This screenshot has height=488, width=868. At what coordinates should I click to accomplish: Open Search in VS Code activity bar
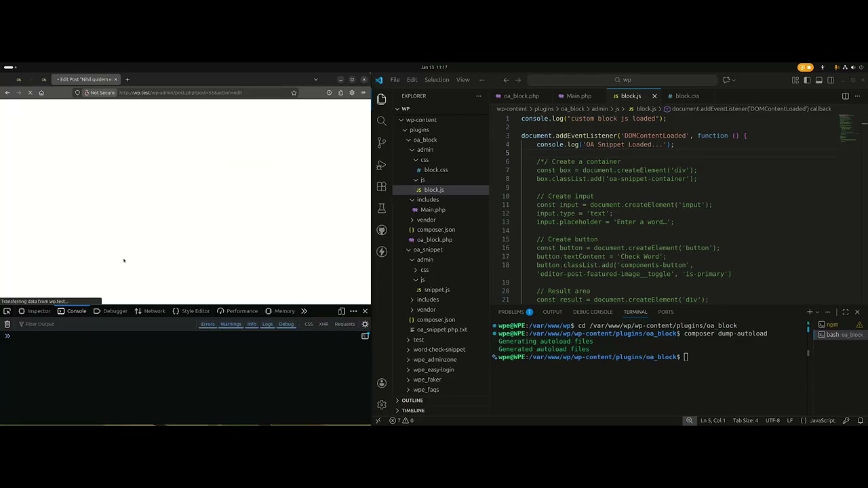(381, 121)
